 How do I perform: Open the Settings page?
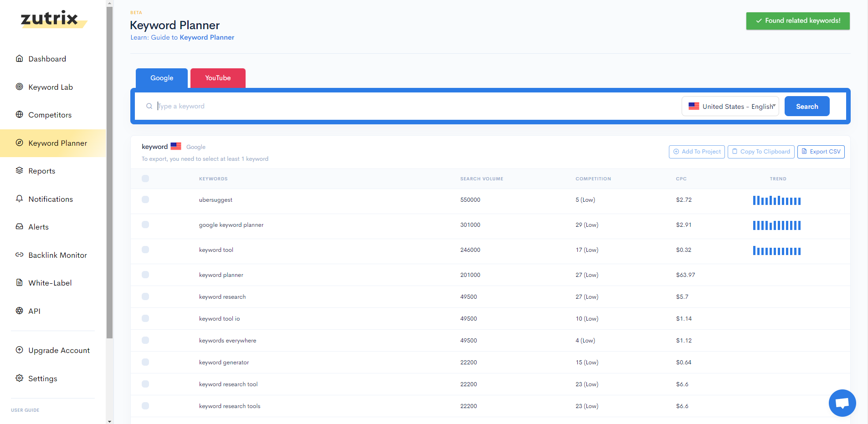[x=43, y=378]
